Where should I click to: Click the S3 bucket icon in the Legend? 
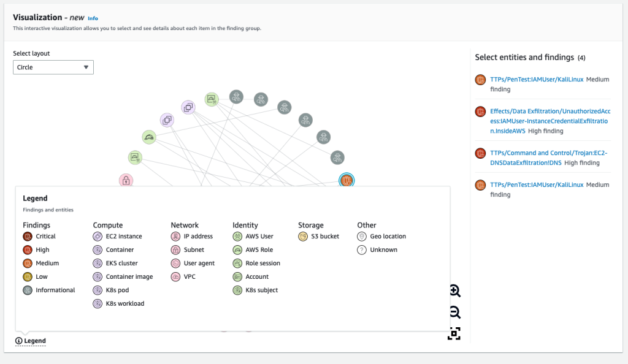302,236
